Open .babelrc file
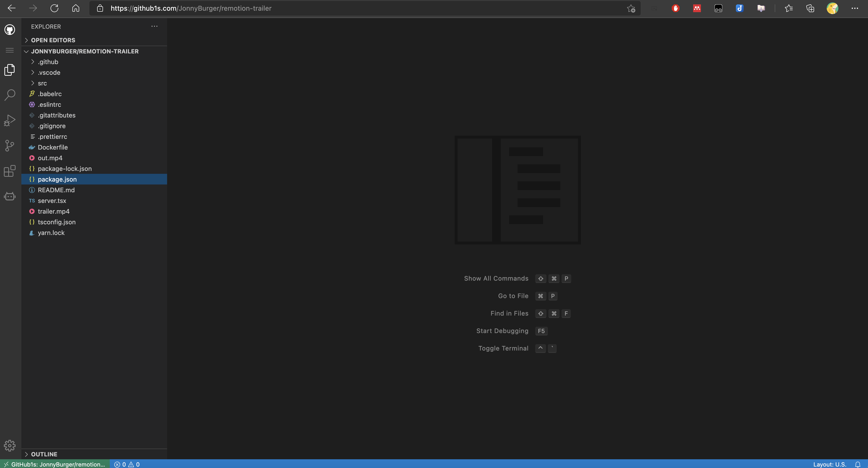 coord(94,94)
